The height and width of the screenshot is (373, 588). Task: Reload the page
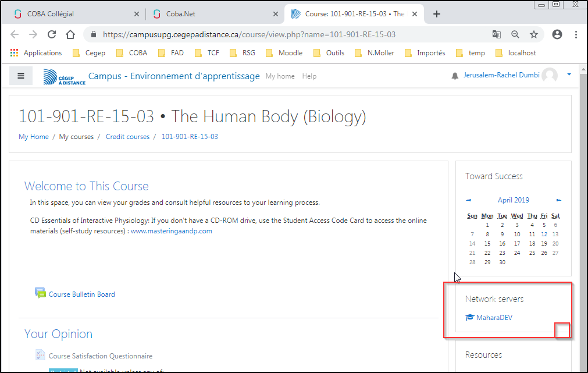click(x=52, y=34)
